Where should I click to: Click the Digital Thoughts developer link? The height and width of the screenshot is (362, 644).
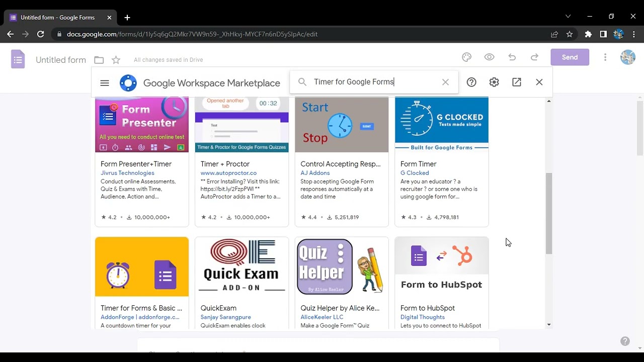(x=423, y=317)
